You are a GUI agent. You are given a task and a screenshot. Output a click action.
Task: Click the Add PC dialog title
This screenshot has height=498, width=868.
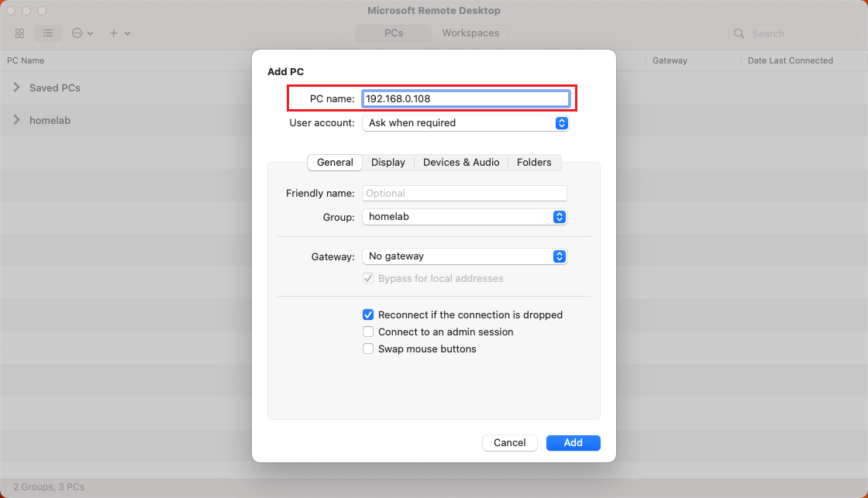click(x=286, y=71)
